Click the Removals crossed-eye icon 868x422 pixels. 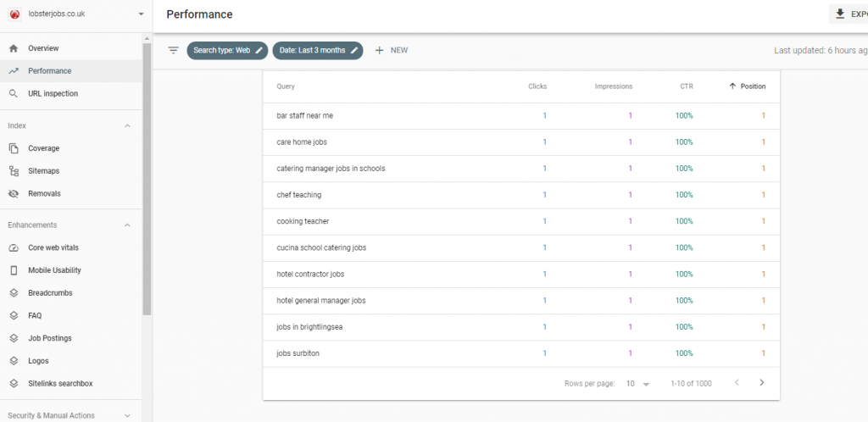14,194
